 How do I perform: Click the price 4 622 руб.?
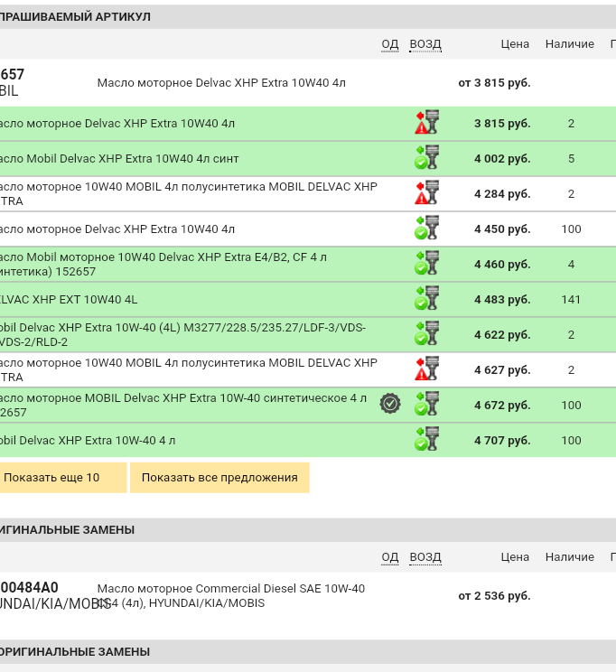tap(502, 334)
